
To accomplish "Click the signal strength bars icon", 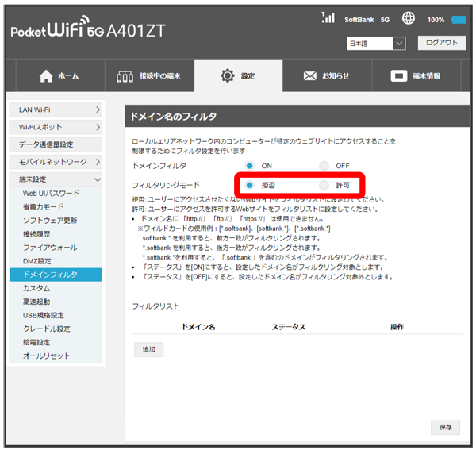I will coord(328,17).
